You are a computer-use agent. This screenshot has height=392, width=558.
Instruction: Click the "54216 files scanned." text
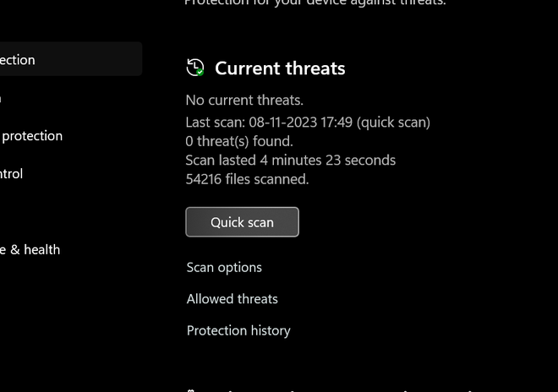(x=247, y=179)
